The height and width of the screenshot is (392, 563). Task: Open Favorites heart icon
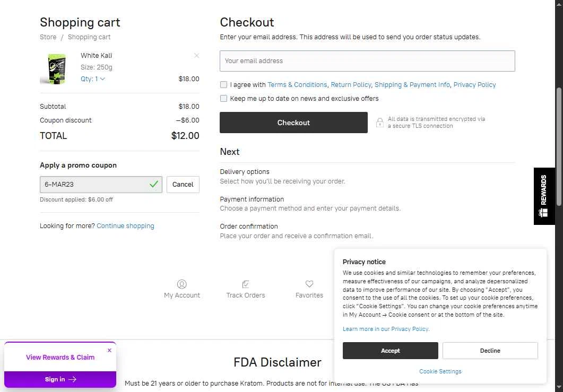point(309,284)
